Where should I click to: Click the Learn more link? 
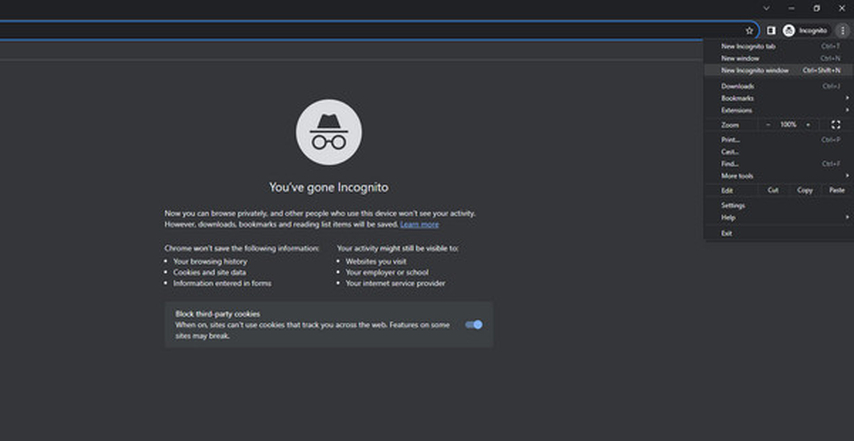click(419, 224)
